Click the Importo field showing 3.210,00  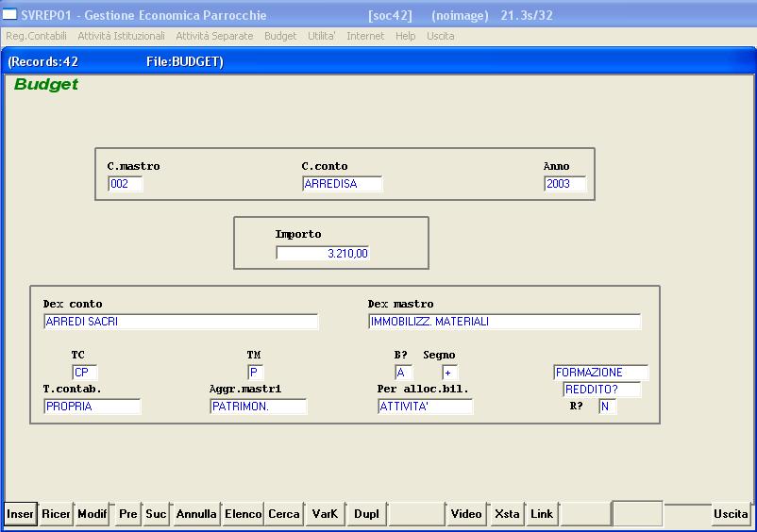[323, 253]
